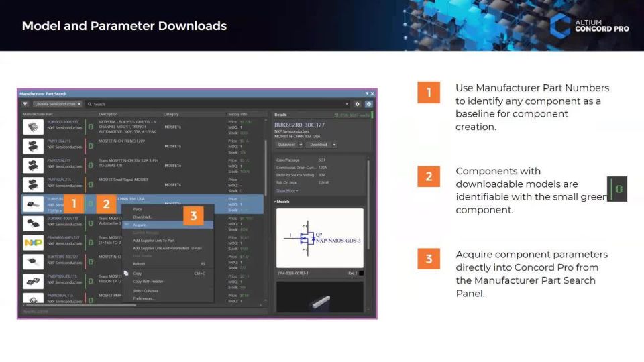644x362 pixels.
Task: Click the copy icon in the context menu
Action: (x=126, y=274)
